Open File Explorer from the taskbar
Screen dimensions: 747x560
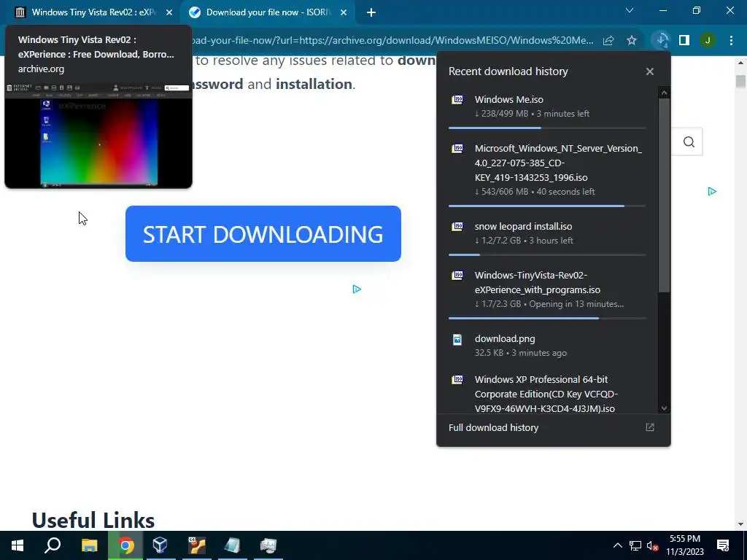pos(89,545)
